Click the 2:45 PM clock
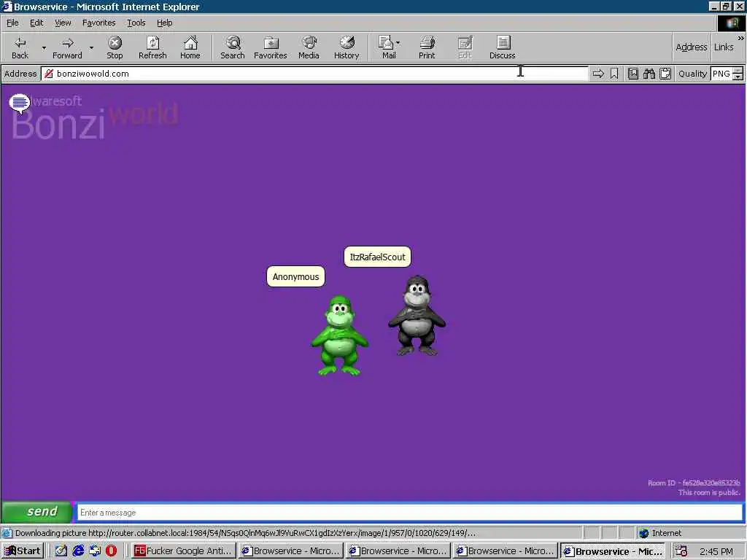The image size is (747, 560). (x=716, y=551)
